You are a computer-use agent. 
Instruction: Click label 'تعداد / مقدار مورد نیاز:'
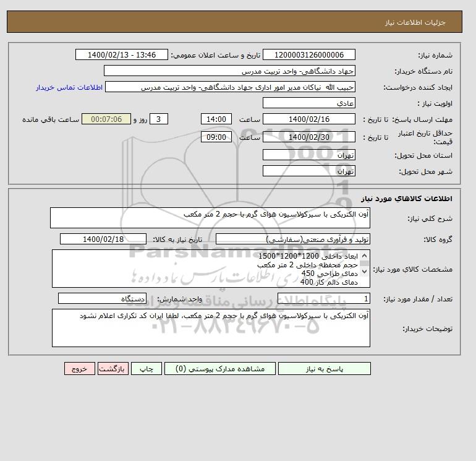418,299
